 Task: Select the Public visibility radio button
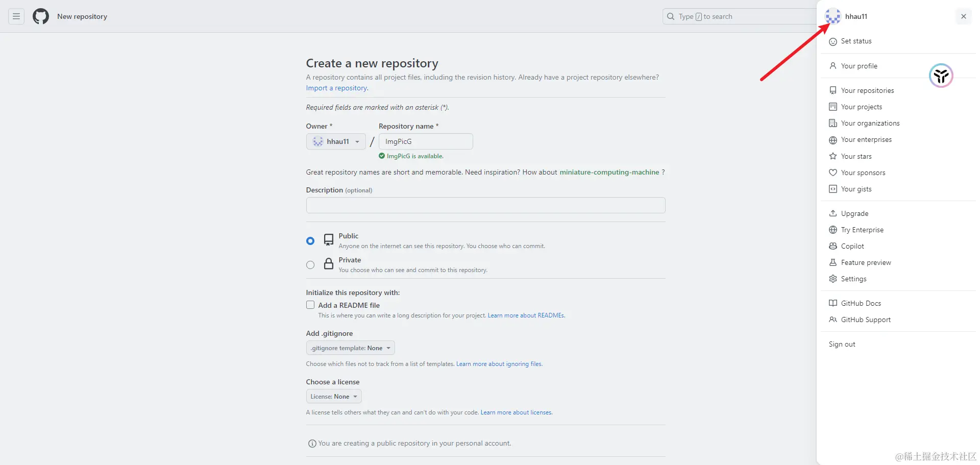(x=310, y=241)
